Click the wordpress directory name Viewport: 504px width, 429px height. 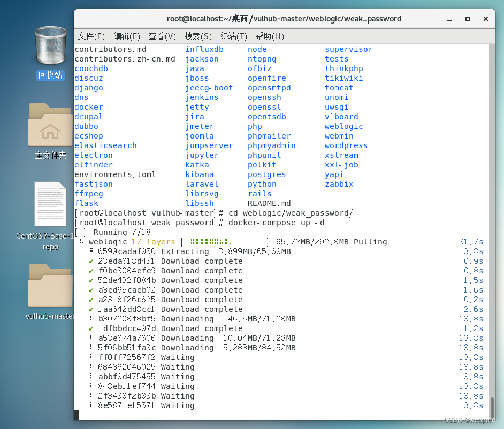pyautogui.click(x=346, y=145)
